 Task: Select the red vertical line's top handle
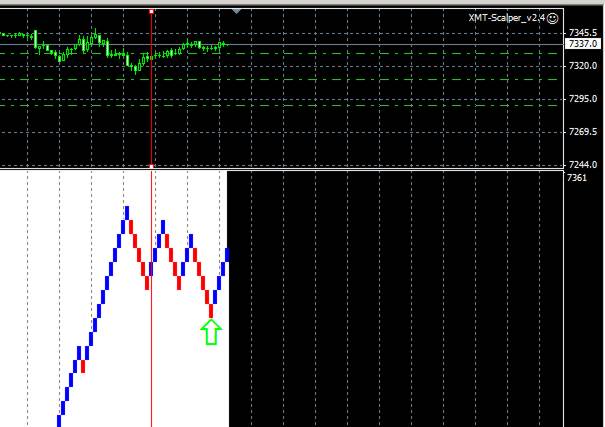(152, 12)
